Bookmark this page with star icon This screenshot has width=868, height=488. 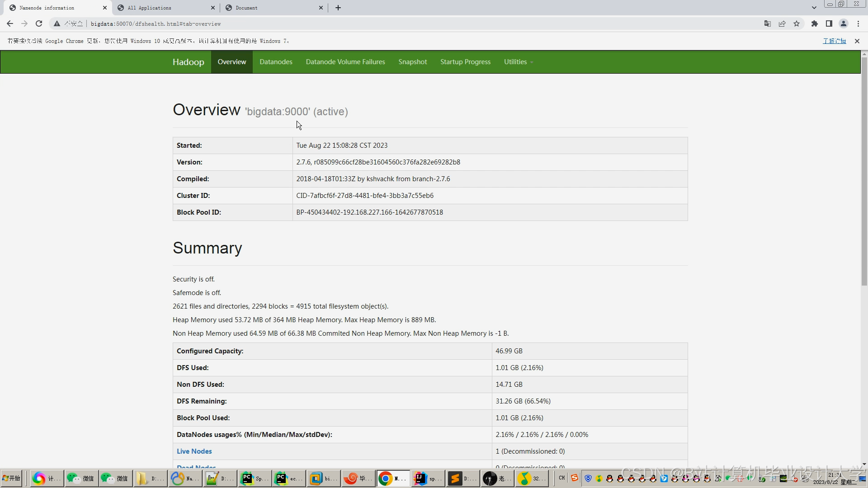(797, 23)
